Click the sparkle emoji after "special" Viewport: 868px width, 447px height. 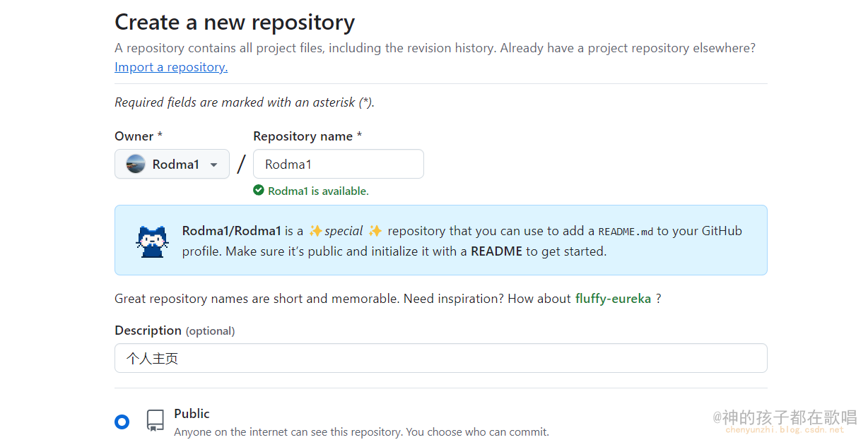pos(375,231)
